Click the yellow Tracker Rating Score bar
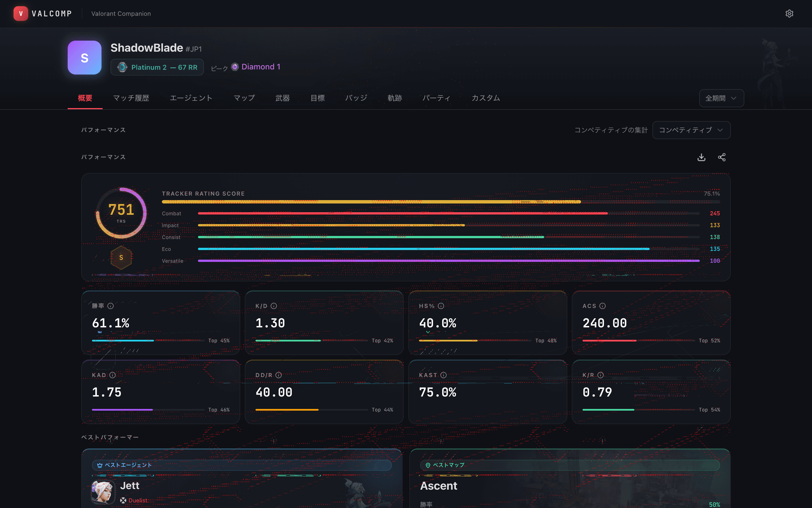 (x=371, y=202)
